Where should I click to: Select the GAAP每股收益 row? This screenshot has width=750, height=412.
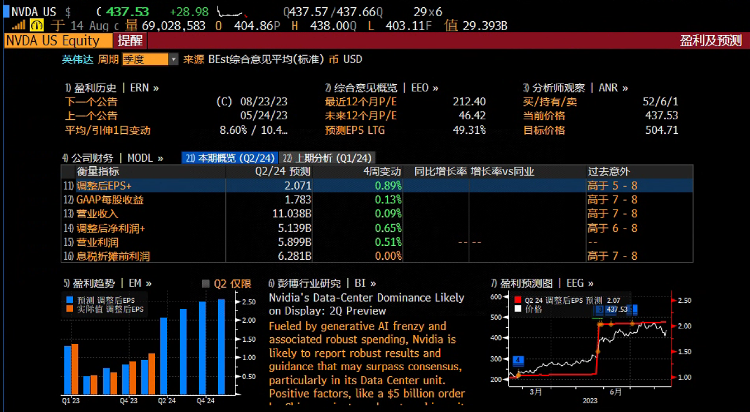tap(377, 200)
